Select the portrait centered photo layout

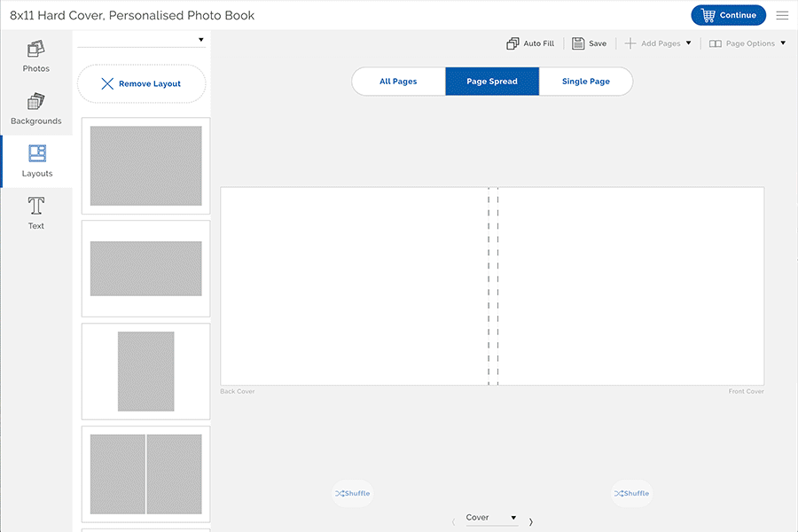[x=146, y=372]
